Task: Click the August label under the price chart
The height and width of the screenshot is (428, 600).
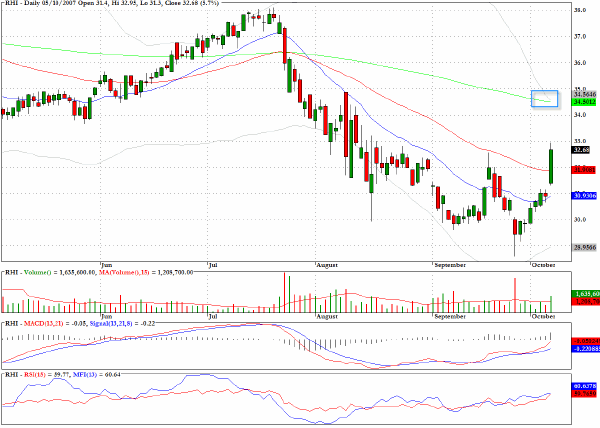Action: click(x=327, y=265)
